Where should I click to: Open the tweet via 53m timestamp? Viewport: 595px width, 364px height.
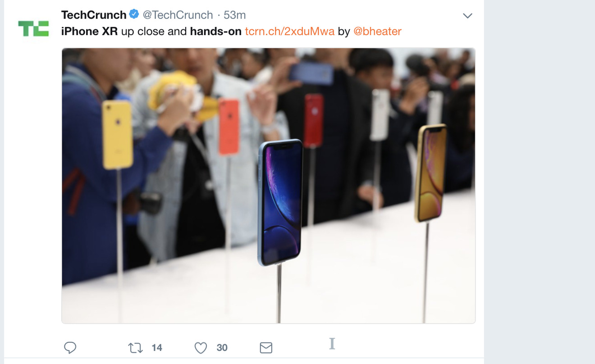point(234,15)
